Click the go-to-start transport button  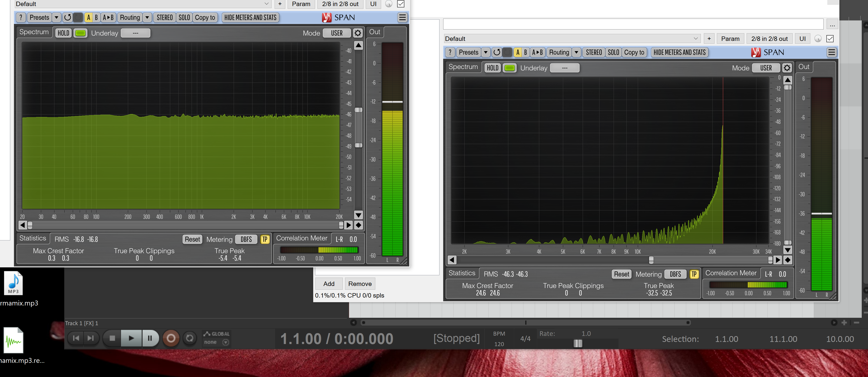[x=76, y=338]
